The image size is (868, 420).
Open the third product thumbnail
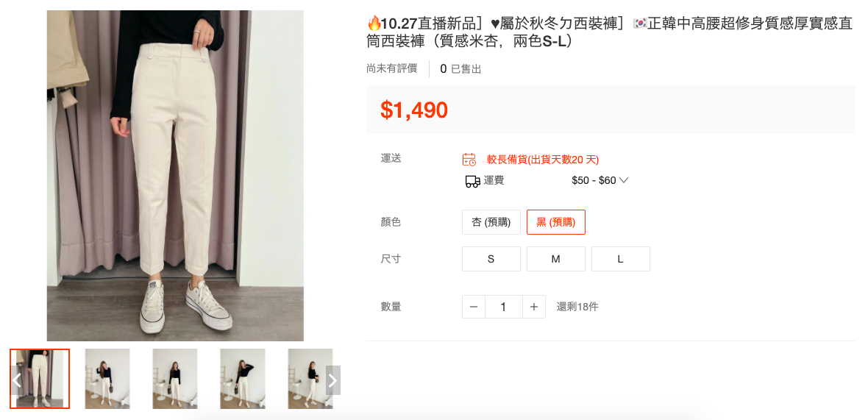tap(175, 379)
